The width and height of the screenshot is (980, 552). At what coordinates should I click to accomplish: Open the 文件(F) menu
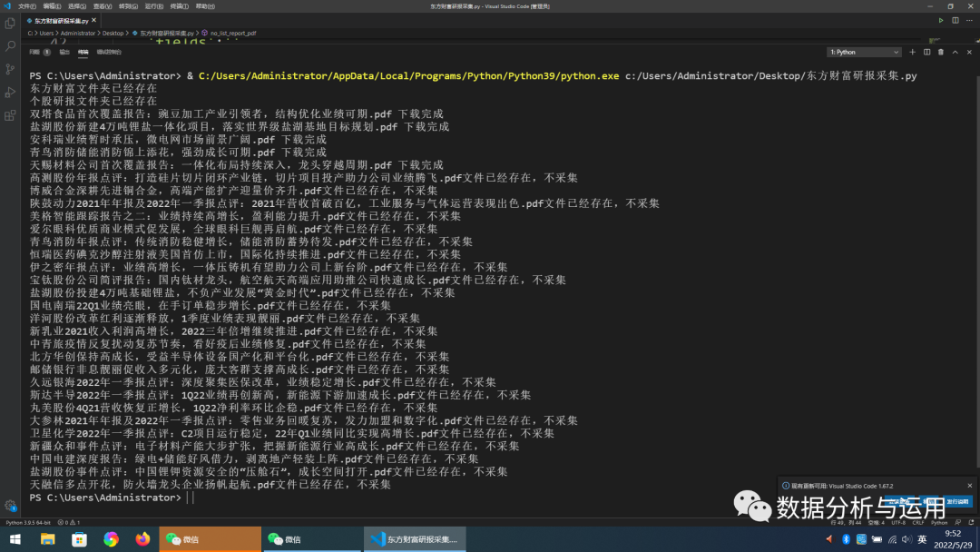coord(27,6)
